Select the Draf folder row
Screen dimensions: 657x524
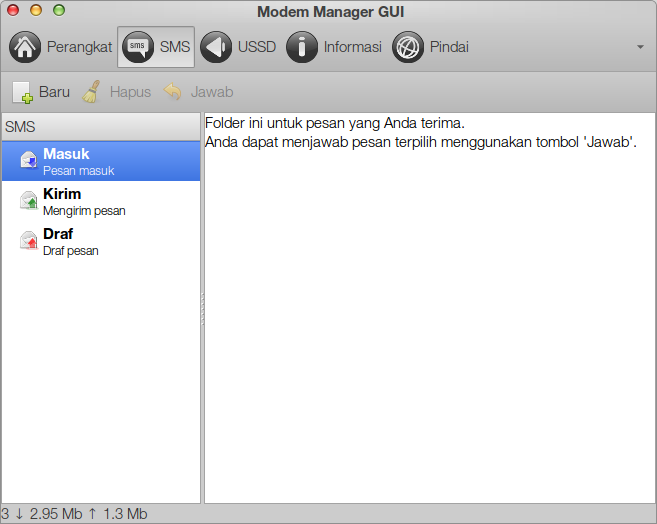coord(101,241)
